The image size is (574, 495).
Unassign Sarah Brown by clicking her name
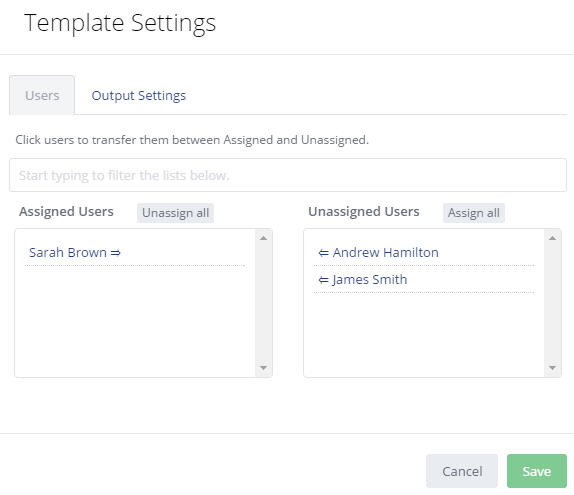pyautogui.click(x=68, y=253)
